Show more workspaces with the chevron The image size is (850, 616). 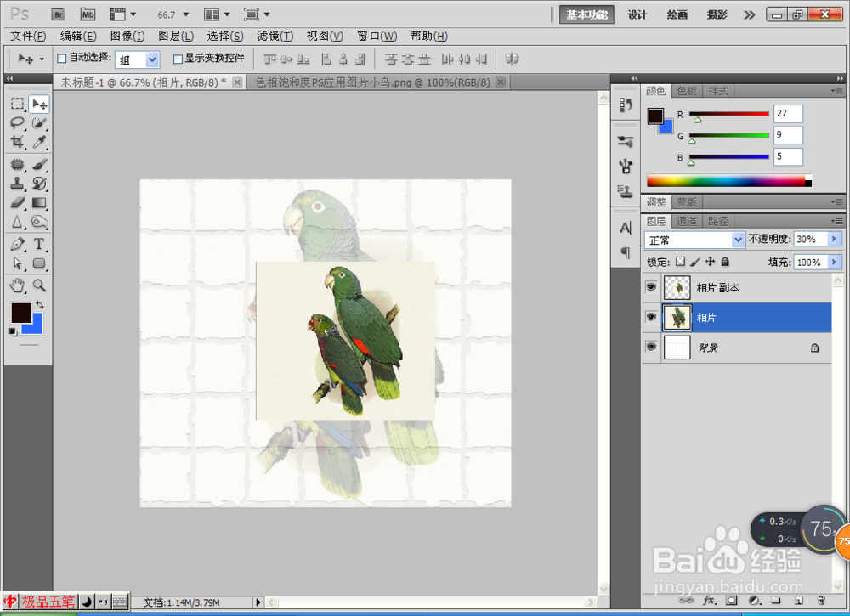pos(749,14)
